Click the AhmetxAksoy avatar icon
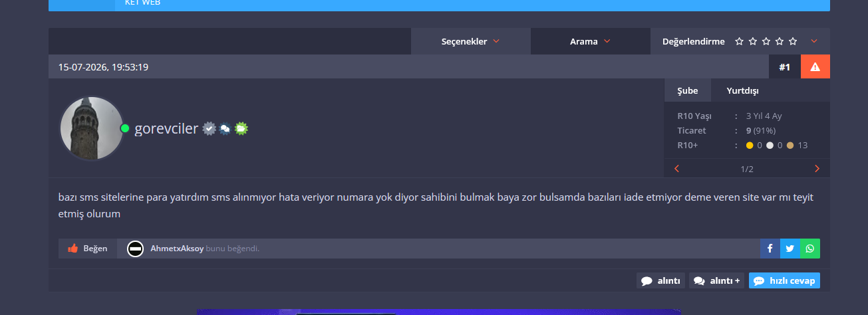This screenshot has height=315, width=868. (135, 249)
